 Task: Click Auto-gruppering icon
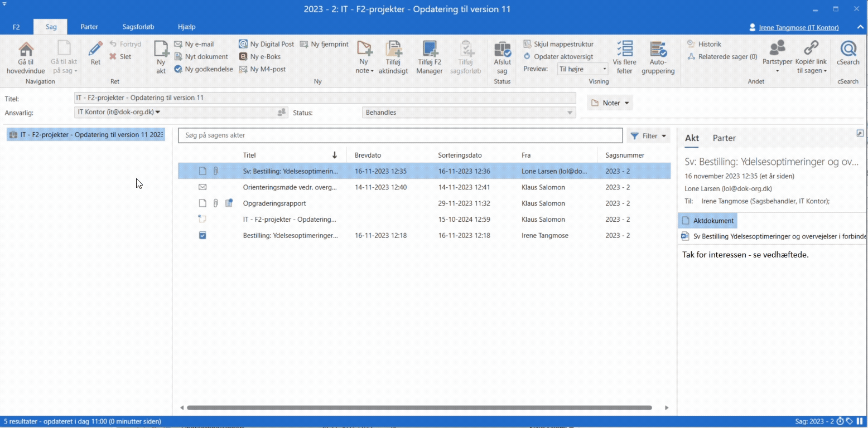(x=658, y=50)
